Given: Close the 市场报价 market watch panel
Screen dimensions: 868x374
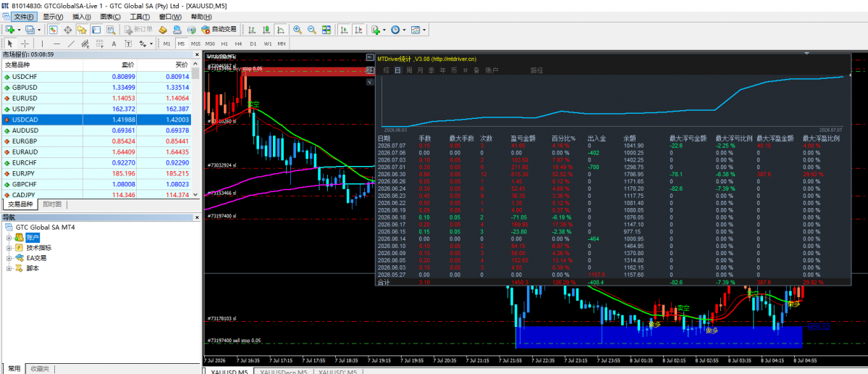Looking at the screenshot, I should (195, 54).
